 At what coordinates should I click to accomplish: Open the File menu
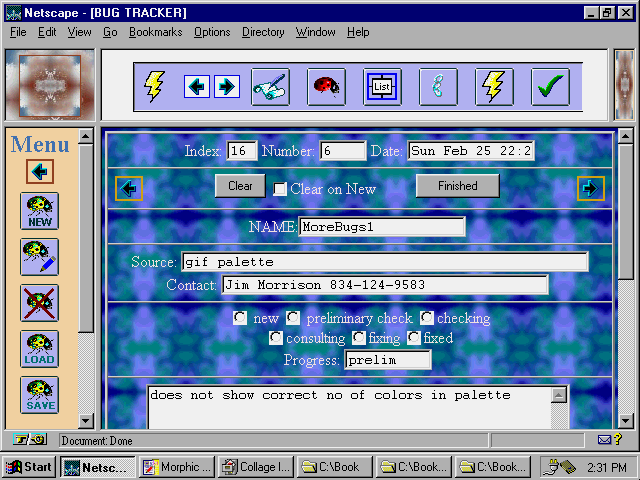18,32
